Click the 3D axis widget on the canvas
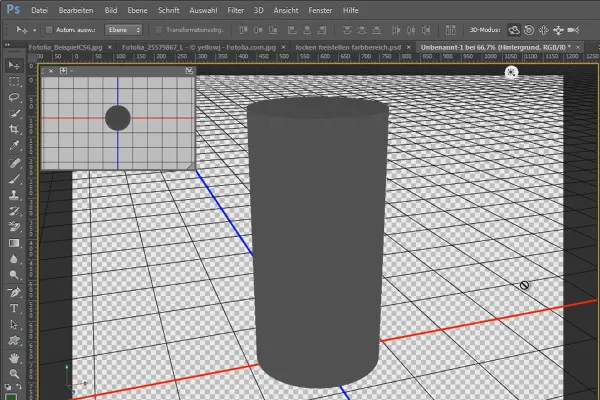Screen dimensions: 600x400 tap(75, 380)
